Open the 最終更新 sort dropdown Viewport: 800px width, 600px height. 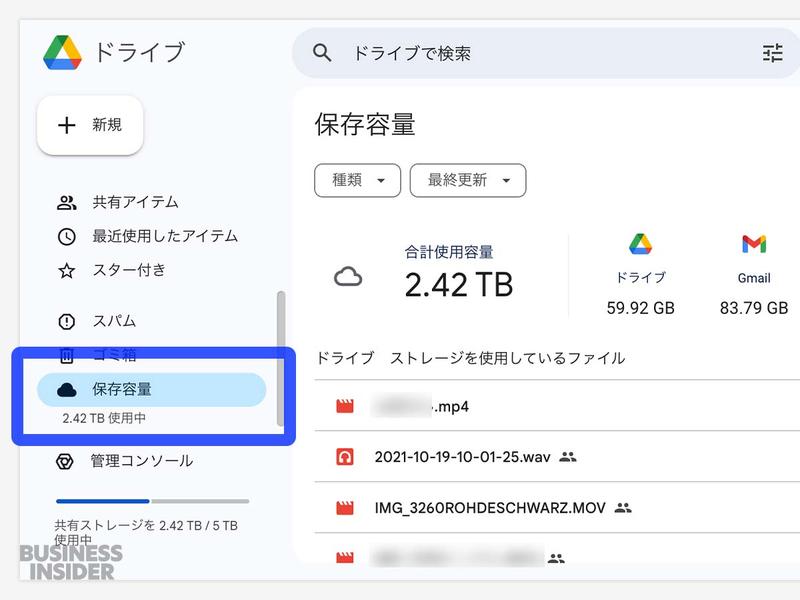(x=468, y=181)
